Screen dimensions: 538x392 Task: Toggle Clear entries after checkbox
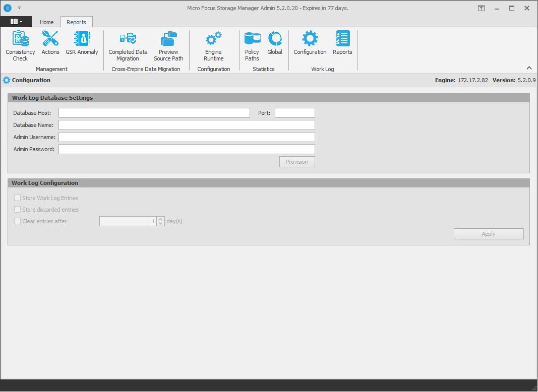pos(17,221)
